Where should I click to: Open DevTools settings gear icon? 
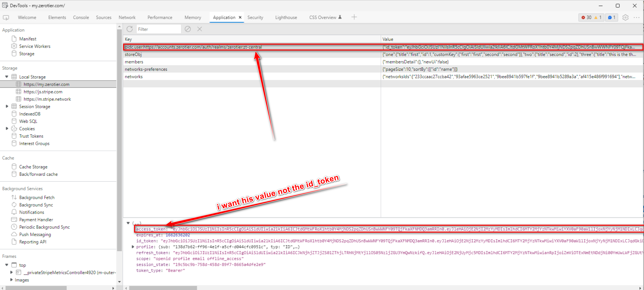(x=625, y=17)
